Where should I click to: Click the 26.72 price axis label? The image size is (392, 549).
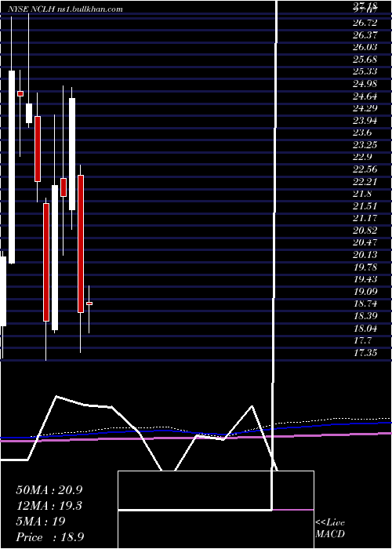[x=365, y=23]
